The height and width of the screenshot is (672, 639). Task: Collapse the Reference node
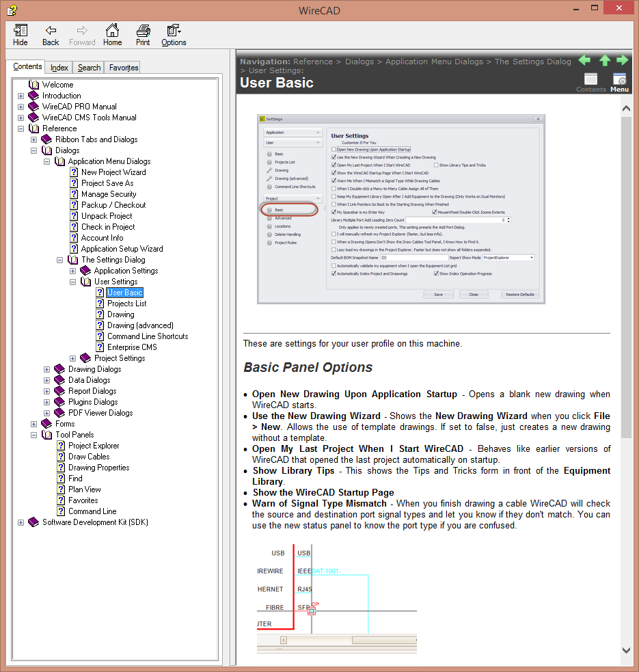coord(21,129)
